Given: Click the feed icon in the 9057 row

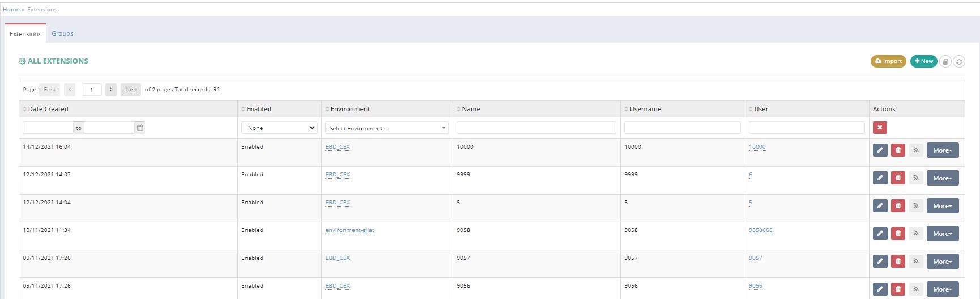Looking at the screenshot, I should [x=916, y=262].
